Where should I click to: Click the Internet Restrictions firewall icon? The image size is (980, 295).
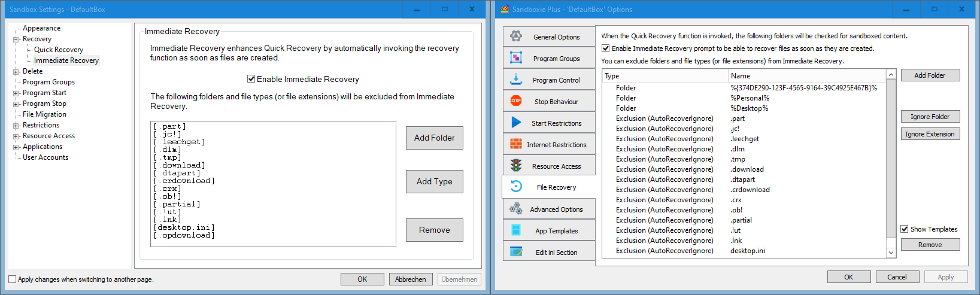516,144
